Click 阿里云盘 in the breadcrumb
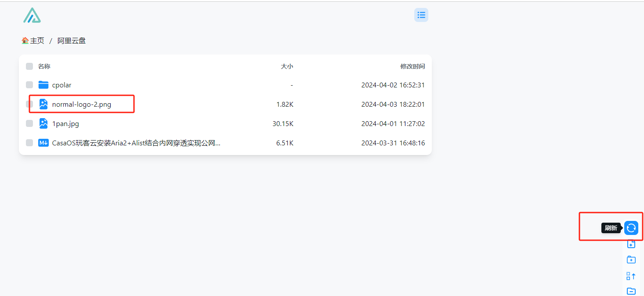Screen dimensions: 644x296 pyautogui.click(x=72, y=41)
